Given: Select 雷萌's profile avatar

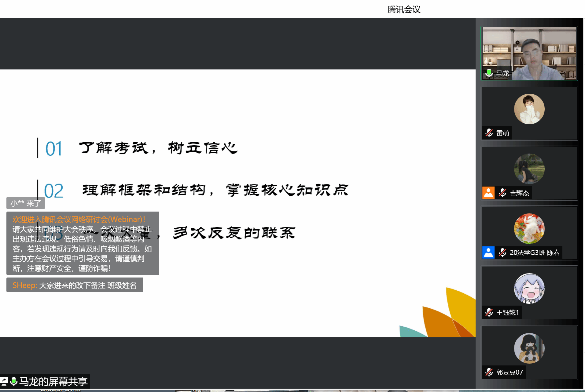Looking at the screenshot, I should coord(529,109).
